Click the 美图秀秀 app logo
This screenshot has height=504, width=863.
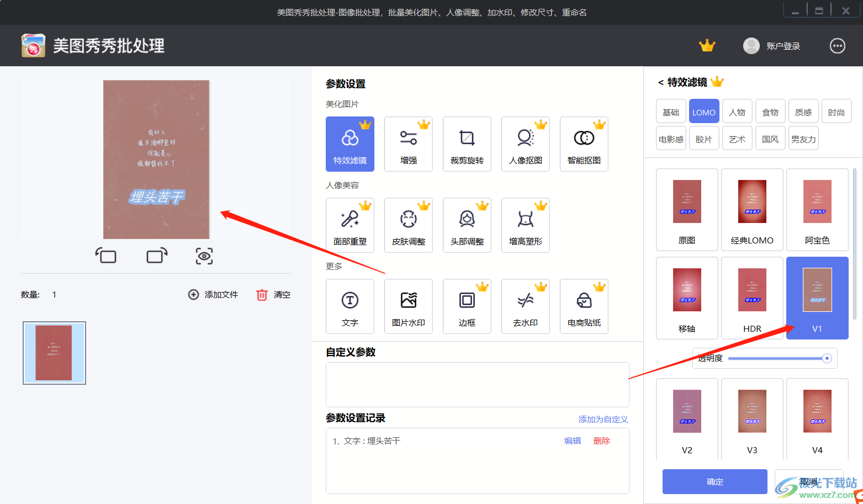pyautogui.click(x=33, y=46)
